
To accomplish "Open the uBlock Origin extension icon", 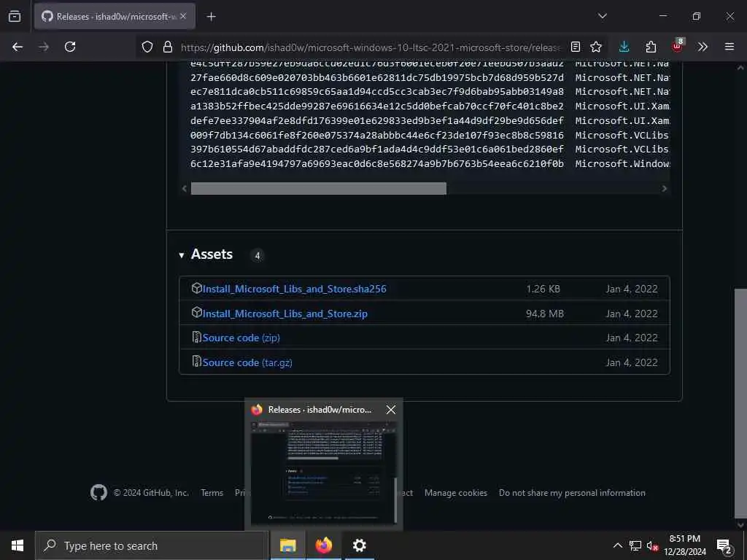I will tap(677, 47).
